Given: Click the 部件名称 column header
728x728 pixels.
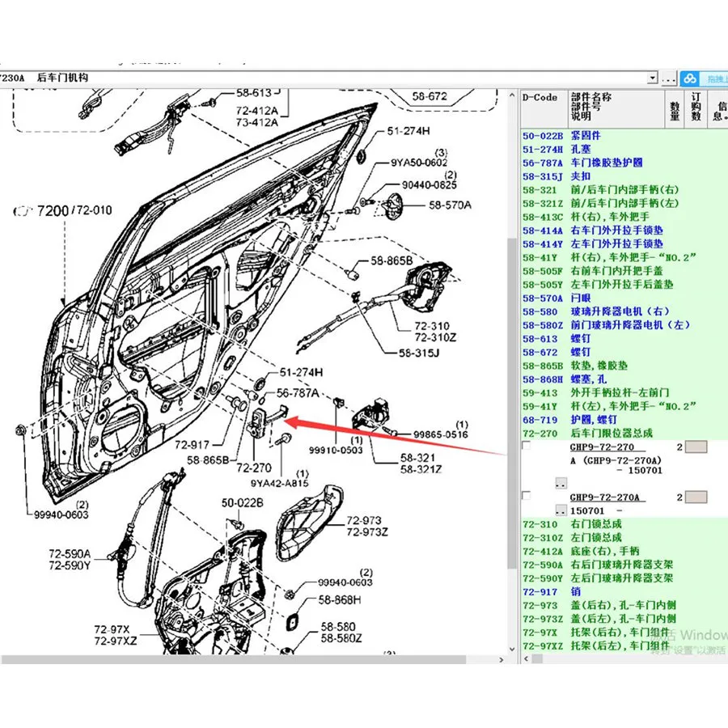Looking at the screenshot, I should click(590, 97).
